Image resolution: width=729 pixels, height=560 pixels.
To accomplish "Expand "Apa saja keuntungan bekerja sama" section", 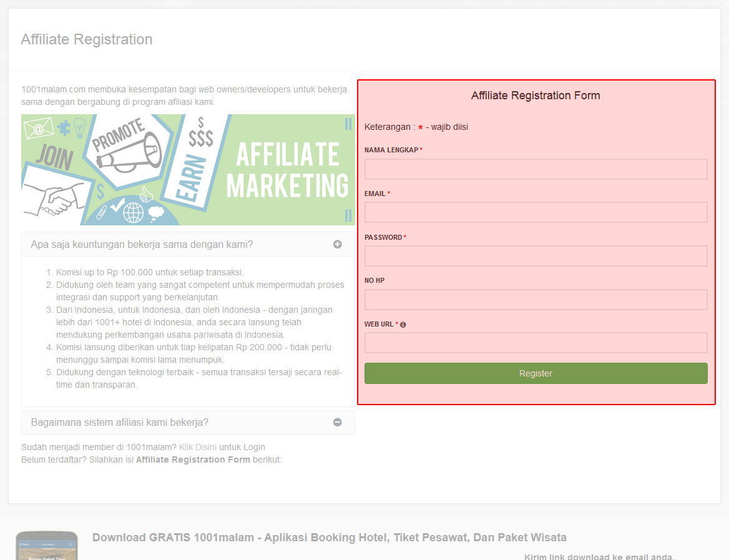I will point(142,245).
